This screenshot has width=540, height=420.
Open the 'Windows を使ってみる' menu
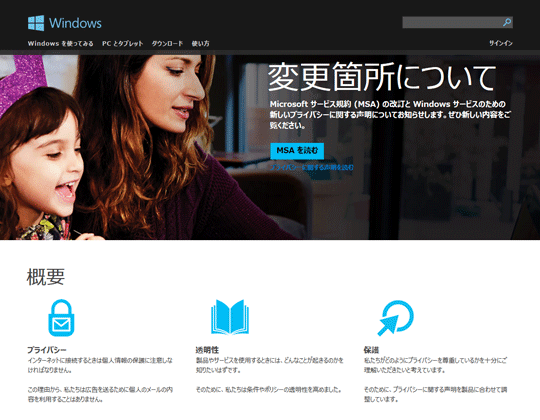[x=61, y=43]
